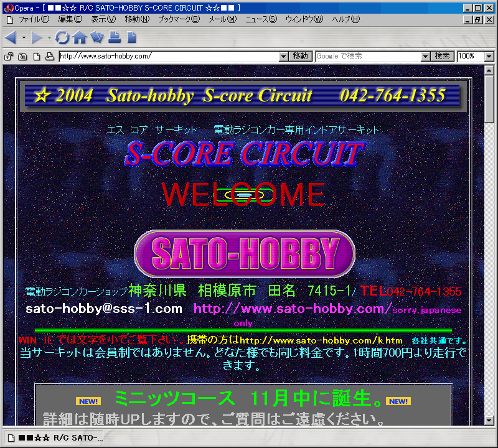
Task: Reload the page with the circular arrows icon
Action: (x=62, y=37)
